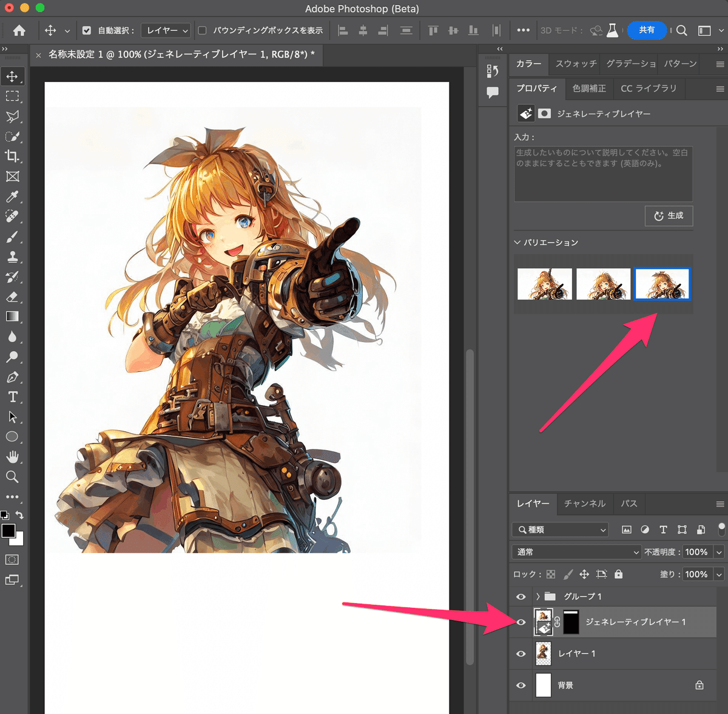
Task: Switch to the チャンネル tab
Action: click(x=584, y=504)
